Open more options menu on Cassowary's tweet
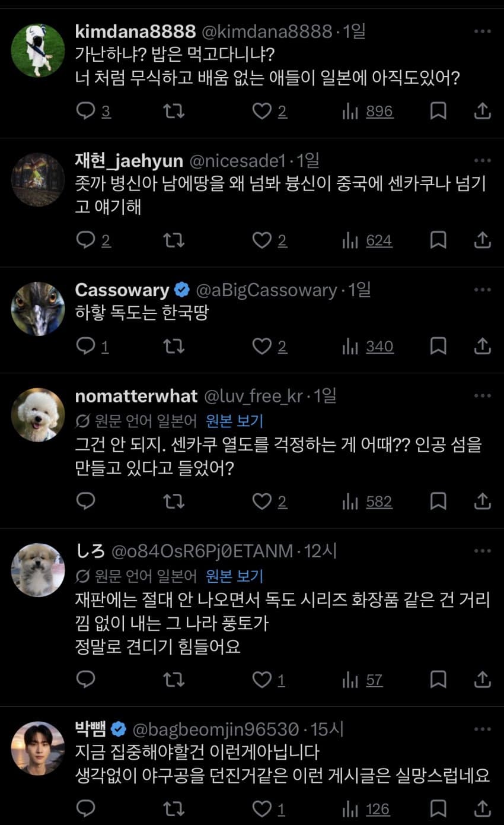Image resolution: width=504 pixels, height=825 pixels. 483,290
